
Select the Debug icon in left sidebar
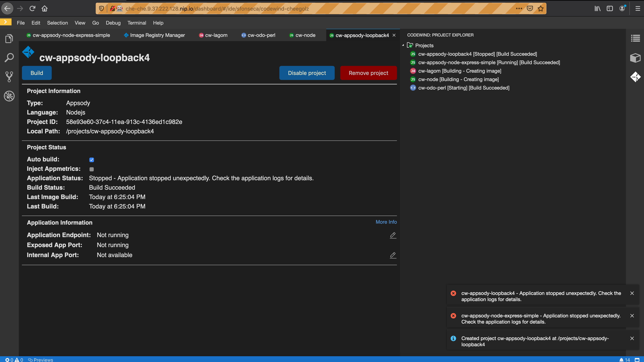click(9, 96)
